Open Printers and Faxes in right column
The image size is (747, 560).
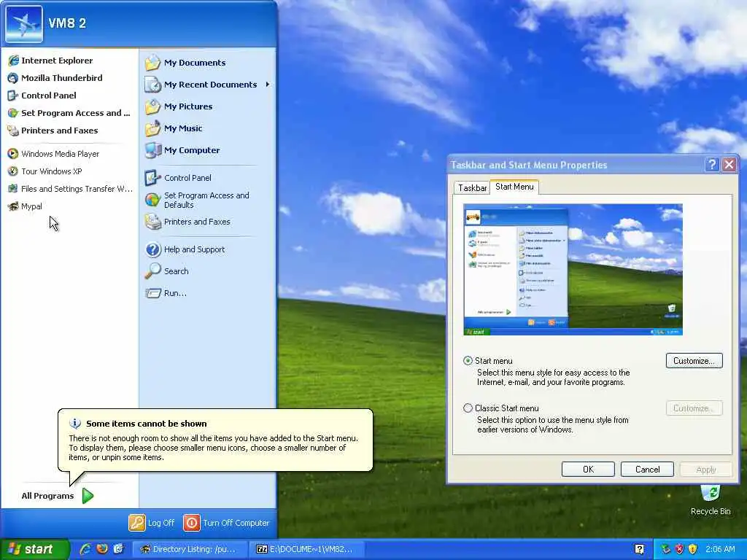187,222
